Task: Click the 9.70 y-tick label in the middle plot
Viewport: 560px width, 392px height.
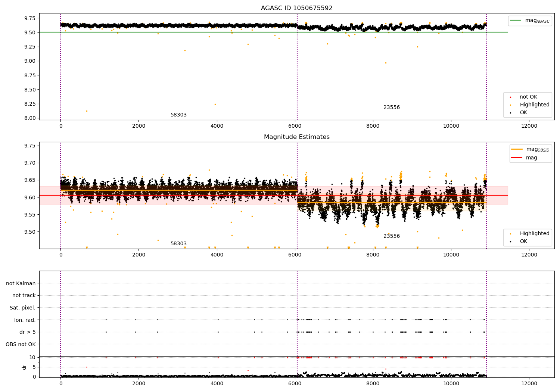Action: click(29, 163)
